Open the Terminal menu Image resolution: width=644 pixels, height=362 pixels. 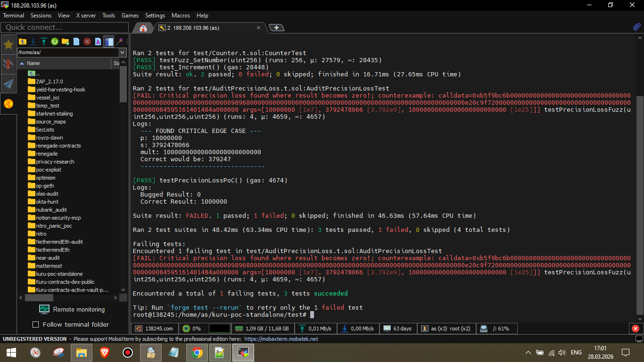[14, 16]
